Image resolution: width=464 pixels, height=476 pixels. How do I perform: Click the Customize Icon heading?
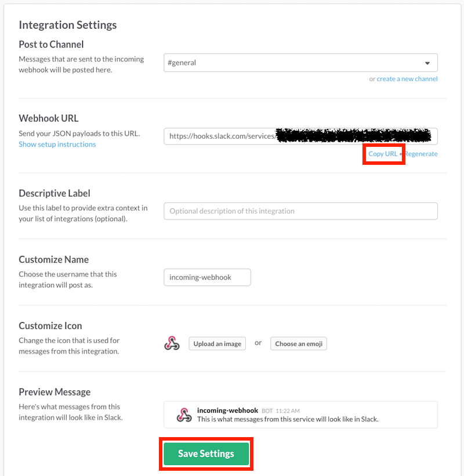[x=50, y=326]
